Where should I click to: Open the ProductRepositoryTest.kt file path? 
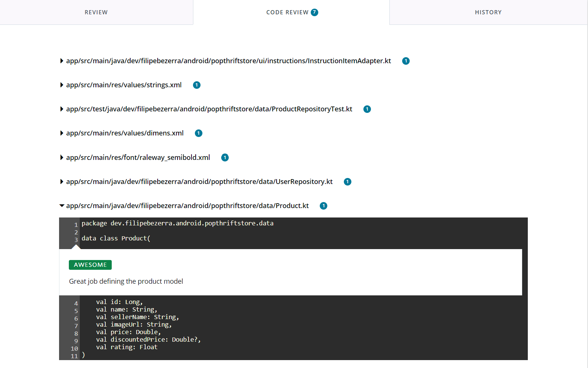click(209, 109)
